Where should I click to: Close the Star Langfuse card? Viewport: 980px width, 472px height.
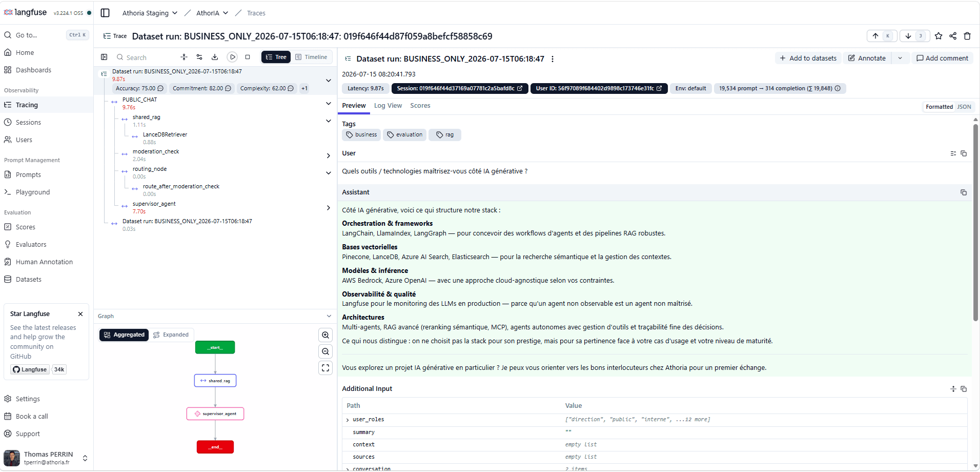80,314
